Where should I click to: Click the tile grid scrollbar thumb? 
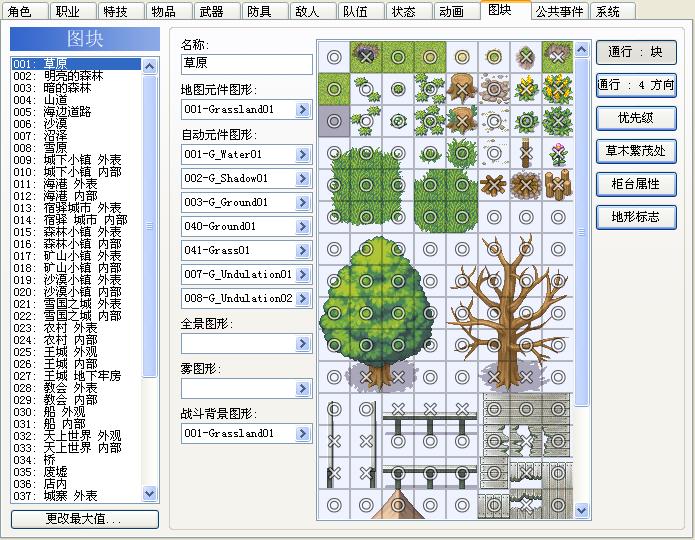(582, 231)
